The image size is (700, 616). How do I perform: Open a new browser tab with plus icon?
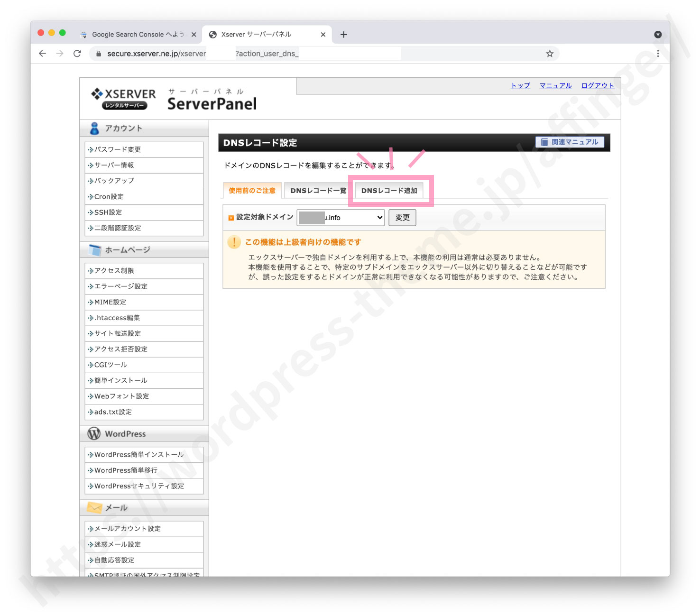tap(344, 35)
